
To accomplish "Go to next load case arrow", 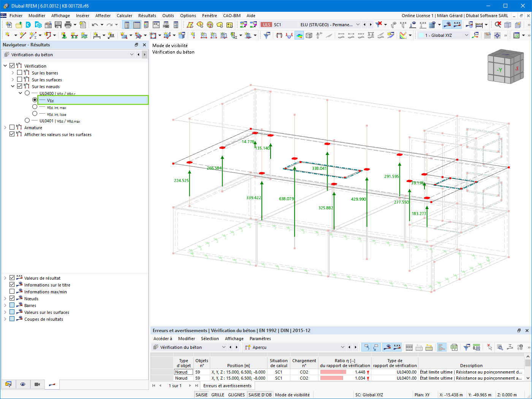I will click(371, 25).
